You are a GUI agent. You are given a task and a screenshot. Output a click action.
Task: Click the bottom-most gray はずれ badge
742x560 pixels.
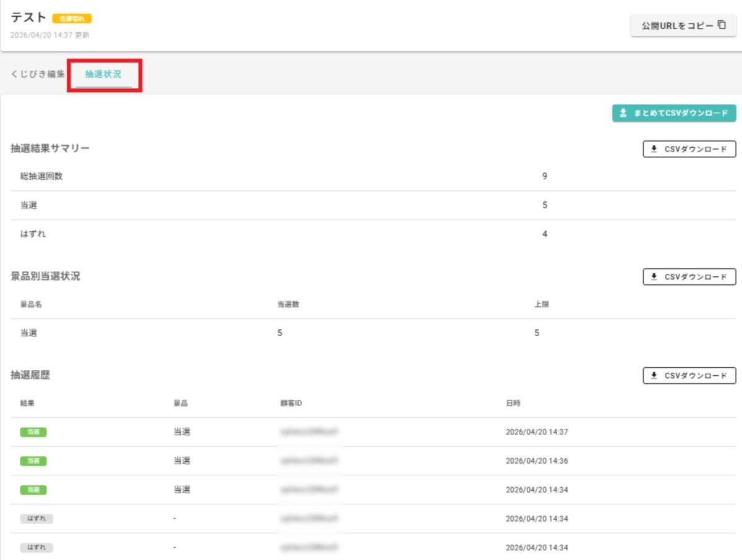pos(36,548)
